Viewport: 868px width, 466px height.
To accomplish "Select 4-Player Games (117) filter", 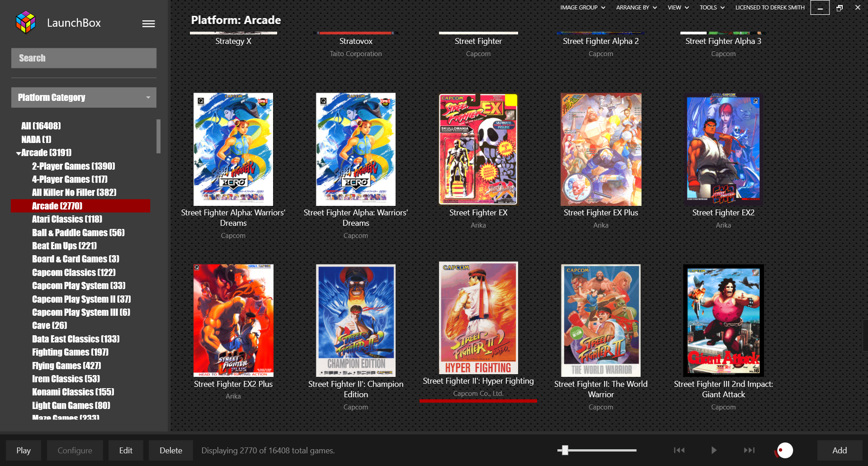I will (x=70, y=179).
